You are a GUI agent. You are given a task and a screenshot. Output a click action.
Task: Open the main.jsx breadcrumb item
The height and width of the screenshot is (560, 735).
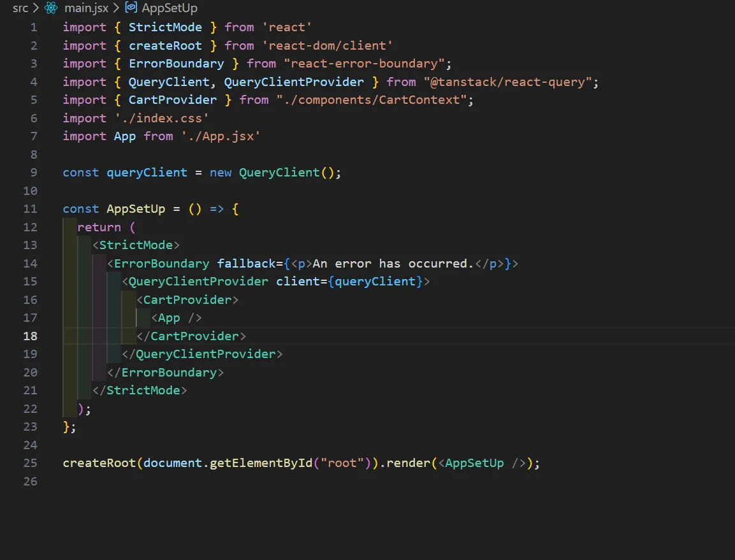click(x=86, y=8)
